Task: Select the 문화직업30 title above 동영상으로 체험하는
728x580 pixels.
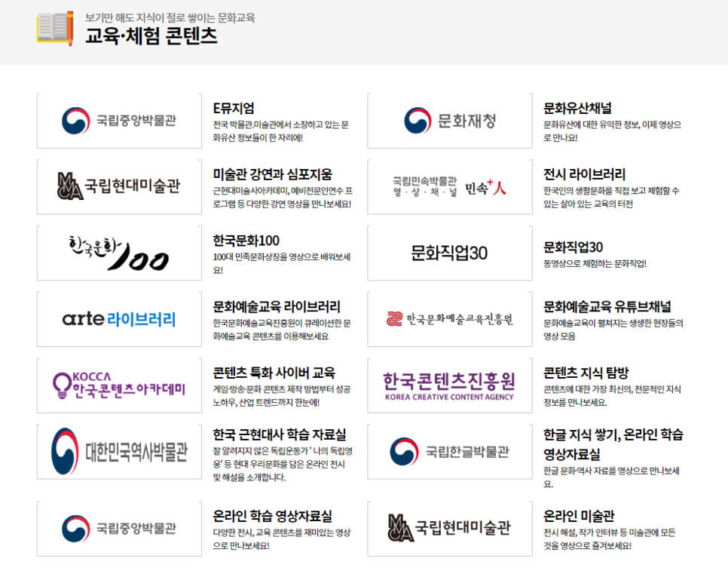Action: (573, 247)
